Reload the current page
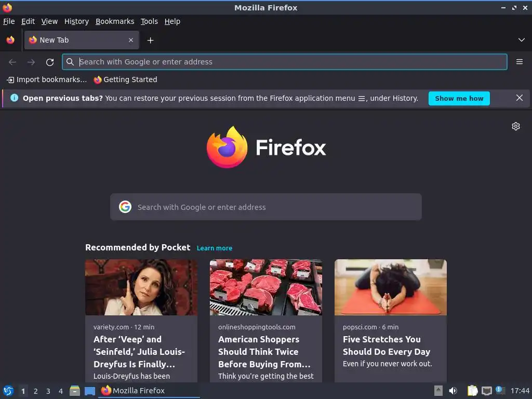The image size is (532, 399). 50,62
